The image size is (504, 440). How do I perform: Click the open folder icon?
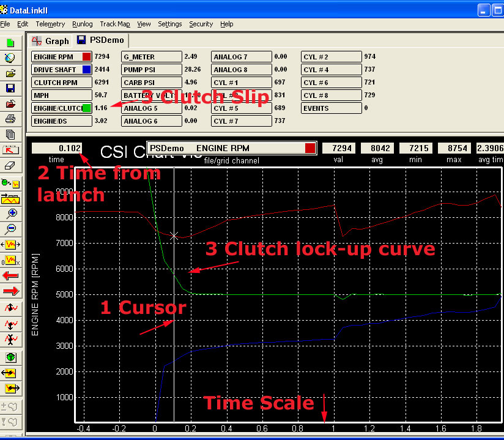10,73
